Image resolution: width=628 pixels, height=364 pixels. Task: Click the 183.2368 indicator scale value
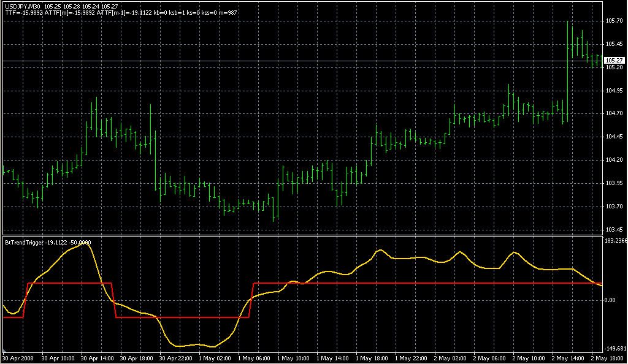pos(615,240)
